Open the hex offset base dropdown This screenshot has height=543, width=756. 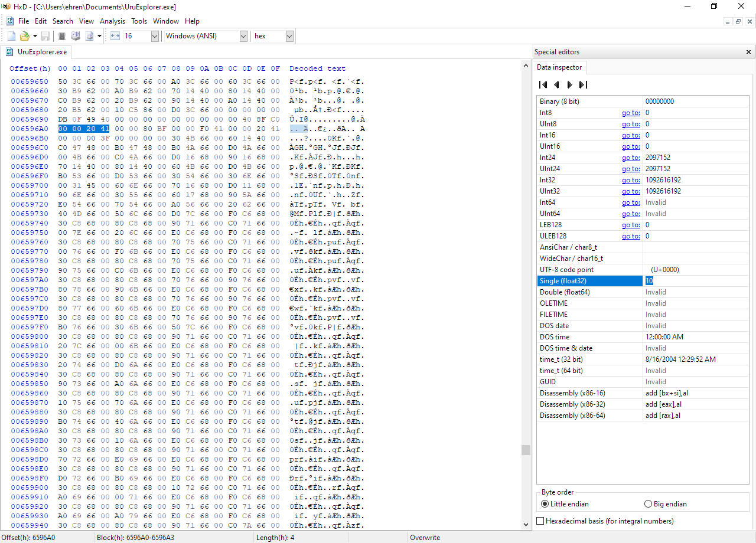point(289,36)
